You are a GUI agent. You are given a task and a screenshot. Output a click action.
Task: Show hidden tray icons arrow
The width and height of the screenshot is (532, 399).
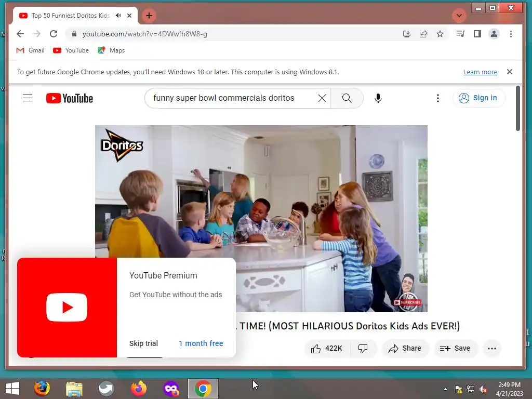click(x=445, y=389)
